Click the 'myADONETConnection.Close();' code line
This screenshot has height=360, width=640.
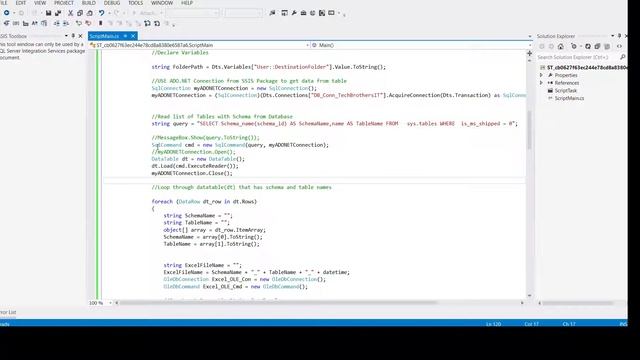point(192,173)
